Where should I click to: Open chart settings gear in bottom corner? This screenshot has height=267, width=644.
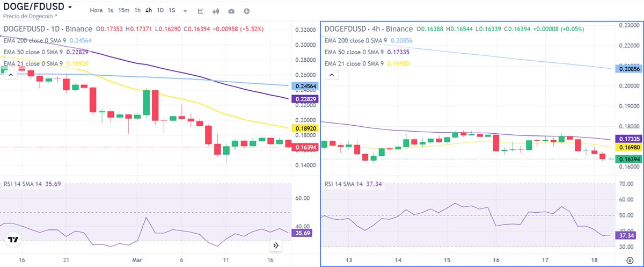(x=630, y=260)
